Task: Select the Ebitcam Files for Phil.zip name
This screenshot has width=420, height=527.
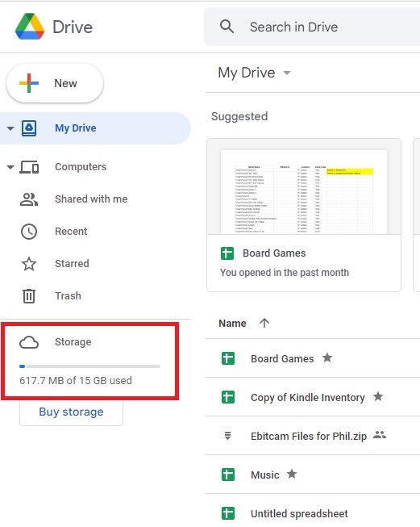Action: tap(309, 437)
